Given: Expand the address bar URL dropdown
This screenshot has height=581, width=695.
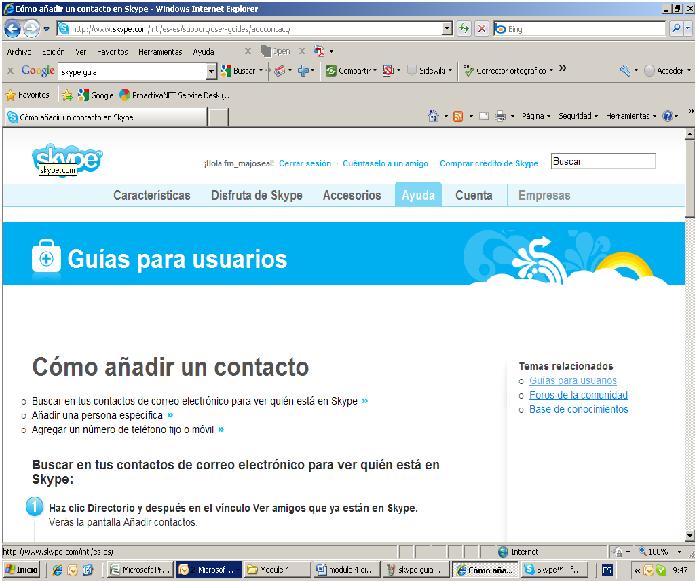Looking at the screenshot, I should point(447,29).
